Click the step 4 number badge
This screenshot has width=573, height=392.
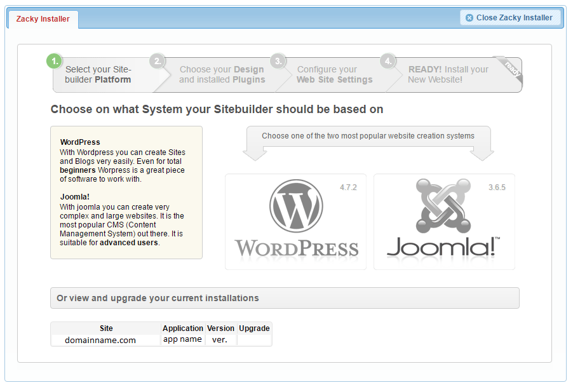[388, 61]
